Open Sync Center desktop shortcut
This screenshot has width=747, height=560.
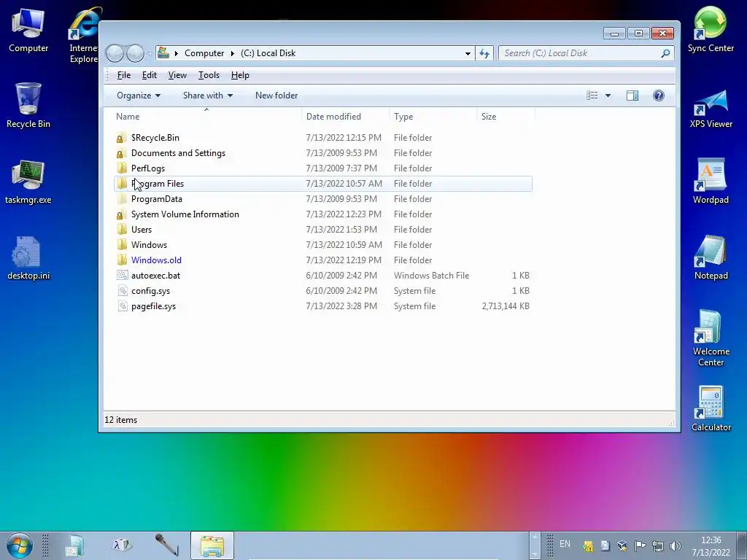tap(711, 29)
